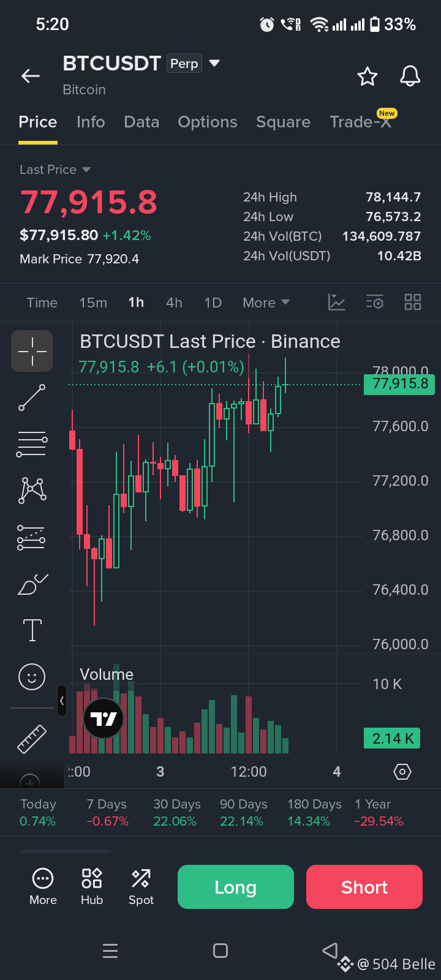
Task: Select the ruler measure tool
Action: coord(32,738)
